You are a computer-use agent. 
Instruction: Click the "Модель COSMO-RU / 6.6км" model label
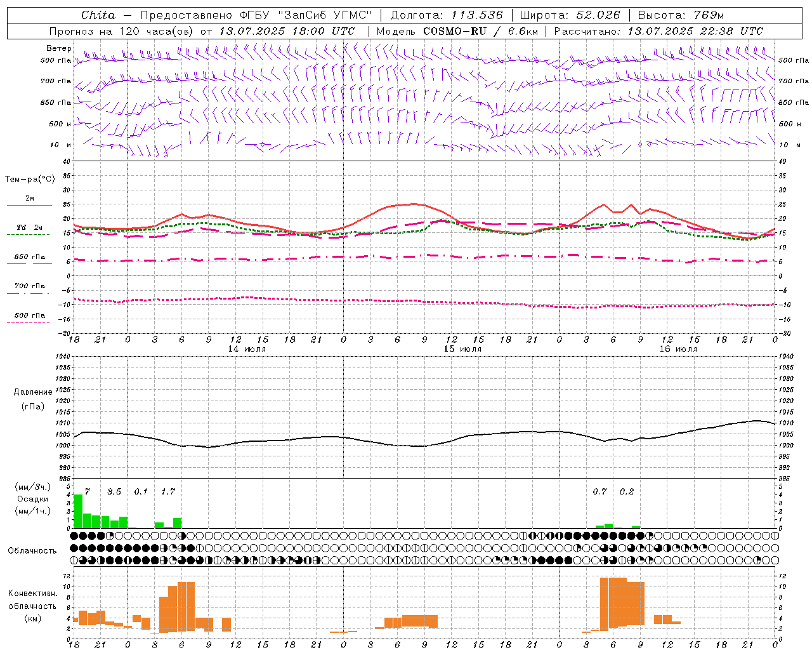[457, 31]
